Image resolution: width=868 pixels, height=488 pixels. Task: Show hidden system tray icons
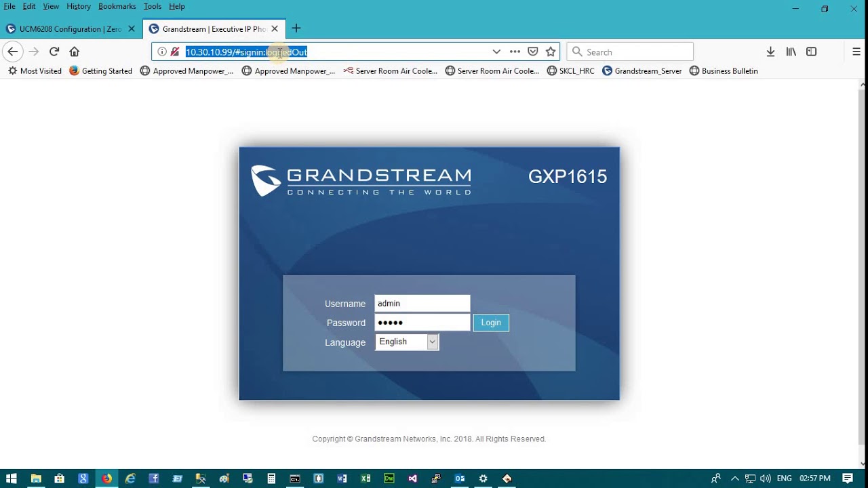coord(734,479)
